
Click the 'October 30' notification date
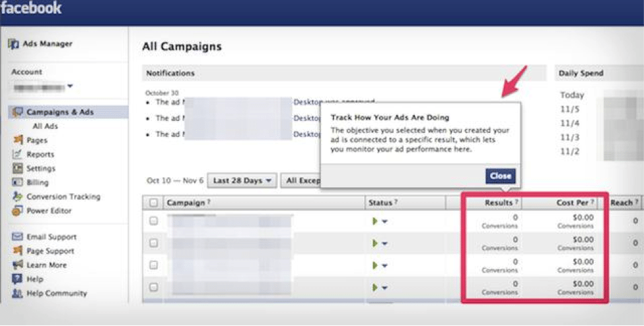coord(162,93)
